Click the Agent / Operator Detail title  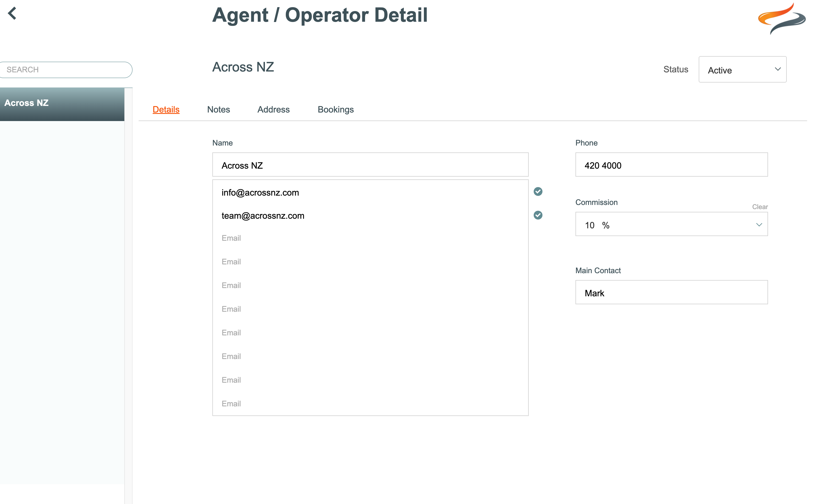(x=320, y=15)
